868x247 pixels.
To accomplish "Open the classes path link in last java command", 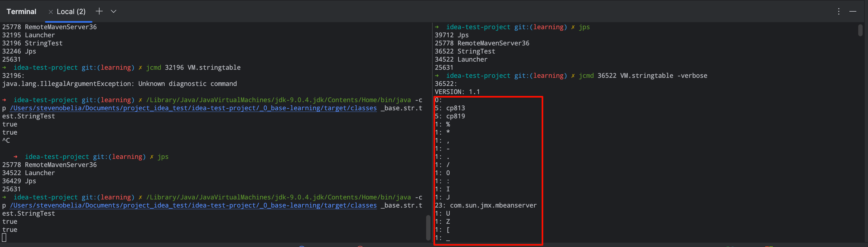I will pyautogui.click(x=193, y=206).
